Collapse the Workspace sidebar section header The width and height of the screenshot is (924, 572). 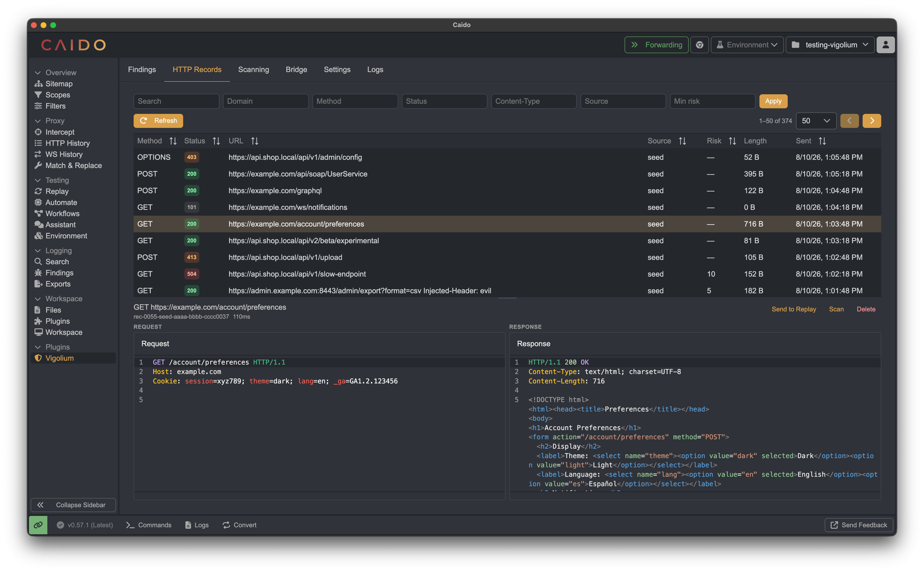pyautogui.click(x=58, y=299)
